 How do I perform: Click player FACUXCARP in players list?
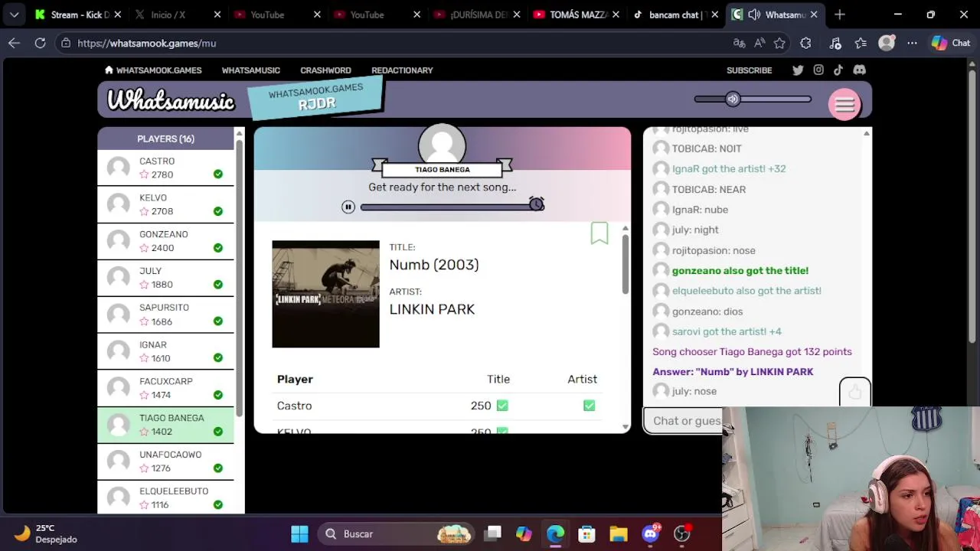point(165,388)
